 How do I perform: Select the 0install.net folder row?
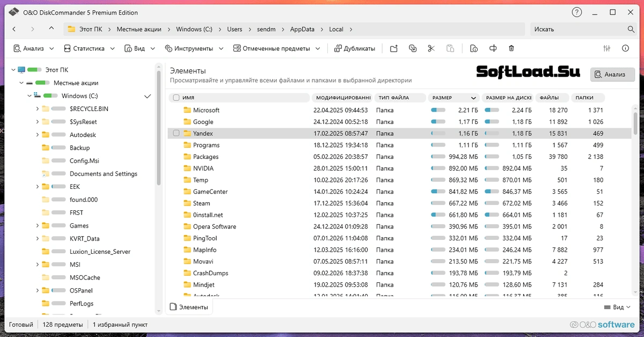click(x=399, y=215)
